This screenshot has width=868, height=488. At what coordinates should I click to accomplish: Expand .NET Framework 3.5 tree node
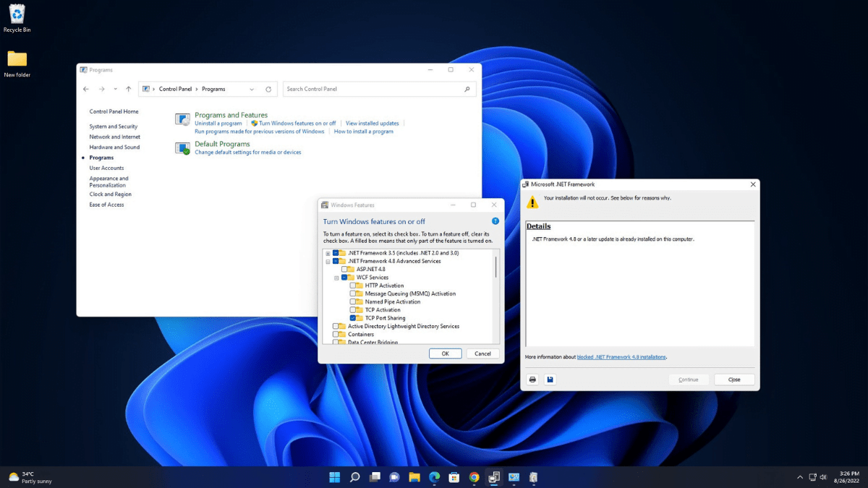click(x=328, y=253)
